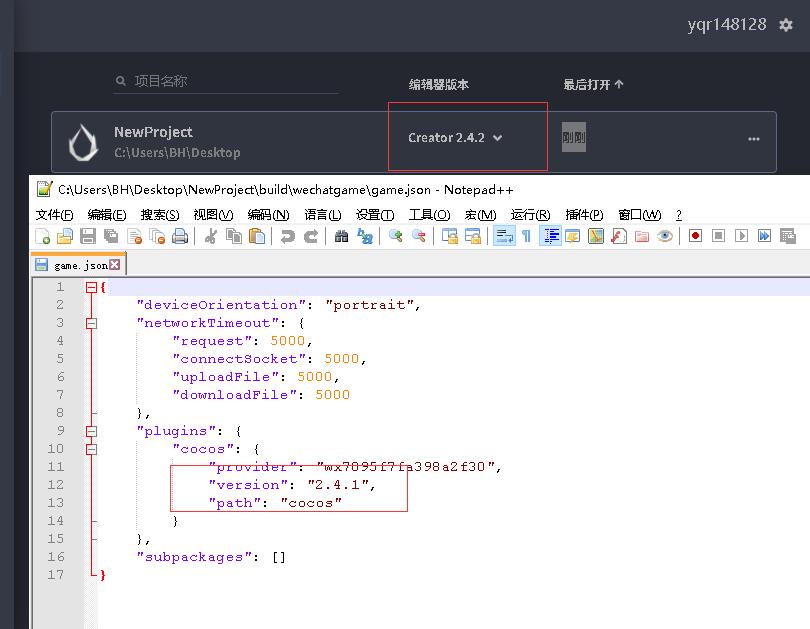The image size is (810, 629).
Task: Play back the recorded macro
Action: click(741, 236)
